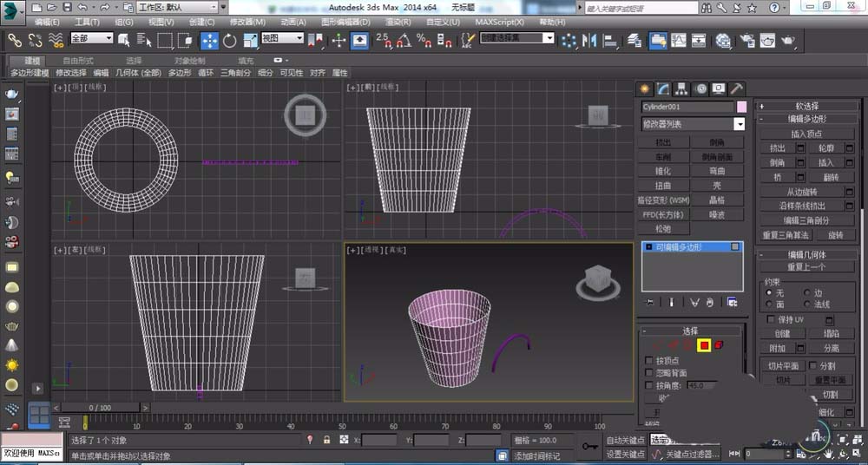
Task: Click the pink object color swatch
Action: (741, 107)
